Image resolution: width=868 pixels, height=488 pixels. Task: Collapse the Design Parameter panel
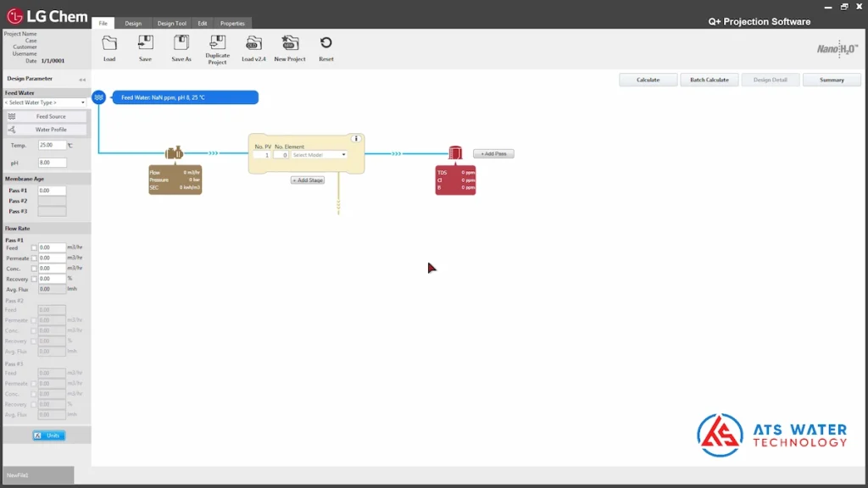coord(82,79)
